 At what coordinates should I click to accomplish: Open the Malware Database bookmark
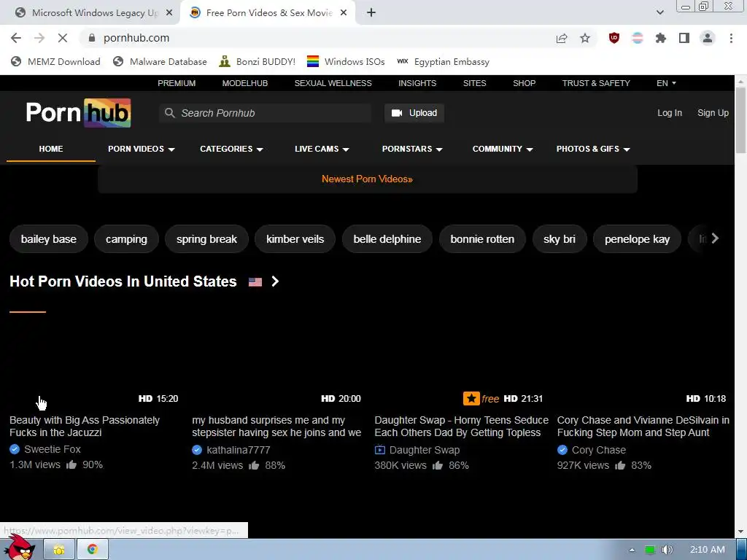coord(160,61)
